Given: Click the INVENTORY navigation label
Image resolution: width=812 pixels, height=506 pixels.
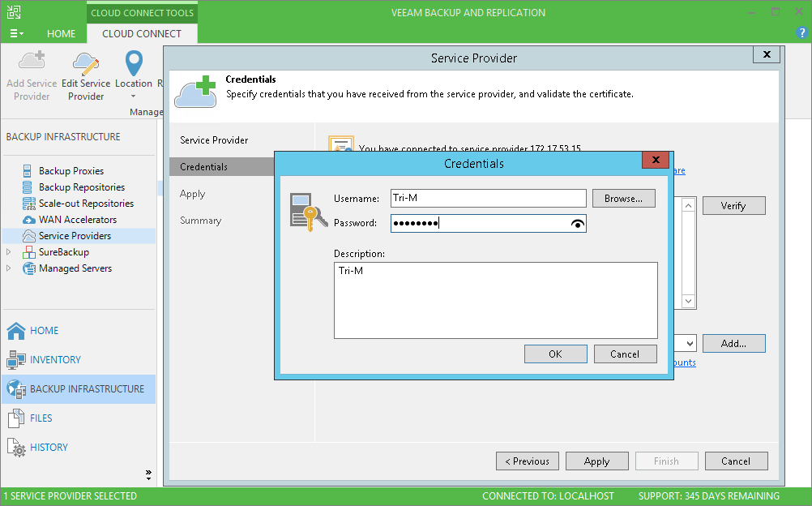Looking at the screenshot, I should coord(55,360).
